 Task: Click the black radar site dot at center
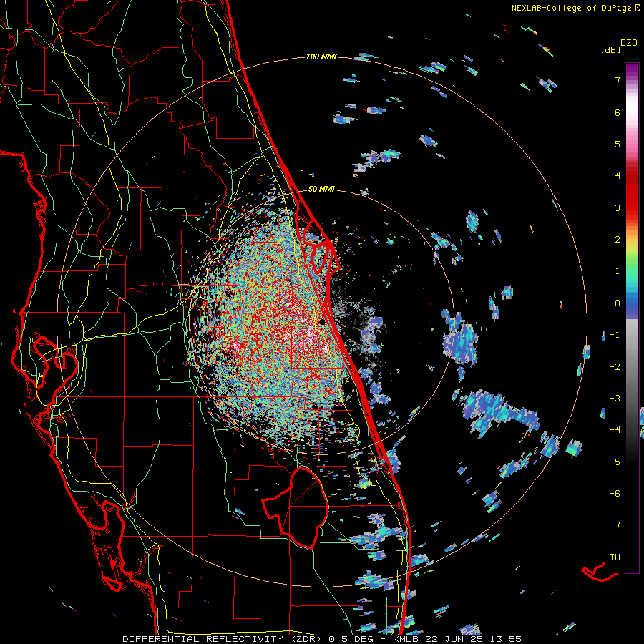(323, 323)
